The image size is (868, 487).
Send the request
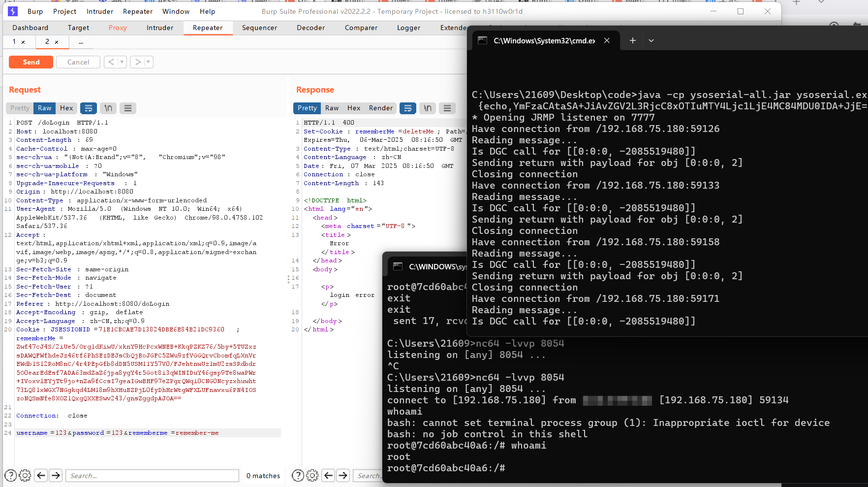[x=31, y=62]
